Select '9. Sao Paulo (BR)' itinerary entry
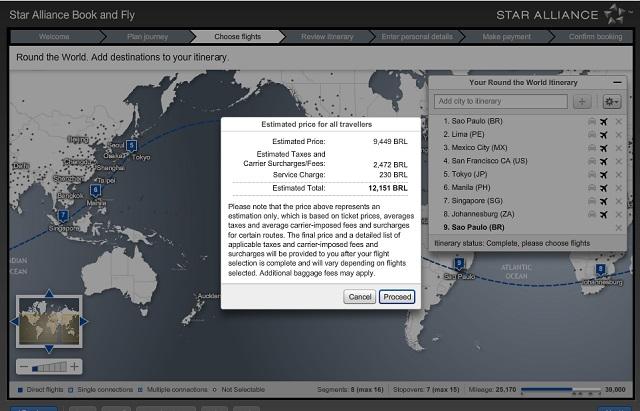 tap(474, 227)
